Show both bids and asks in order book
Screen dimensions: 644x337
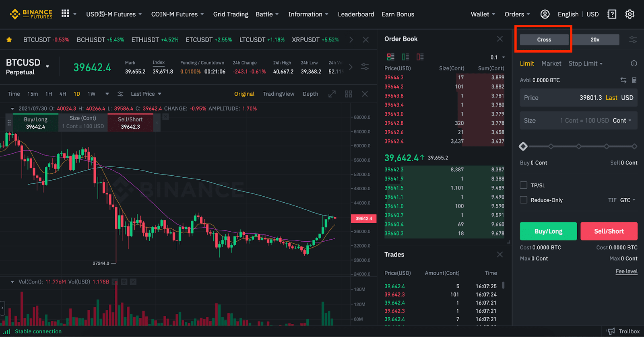tap(391, 57)
